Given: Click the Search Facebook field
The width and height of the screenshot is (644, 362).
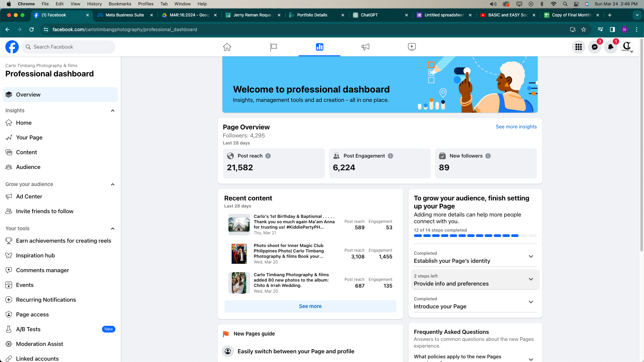Looking at the screenshot, I should [69, 47].
